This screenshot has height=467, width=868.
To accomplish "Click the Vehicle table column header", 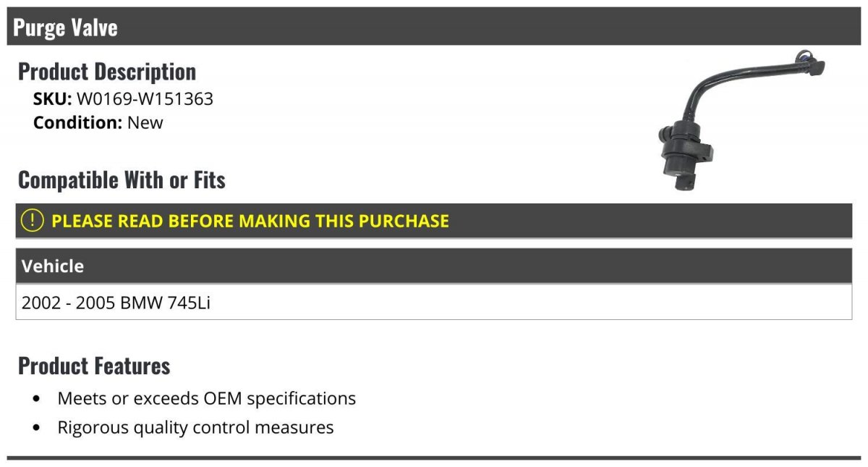I will [53, 266].
